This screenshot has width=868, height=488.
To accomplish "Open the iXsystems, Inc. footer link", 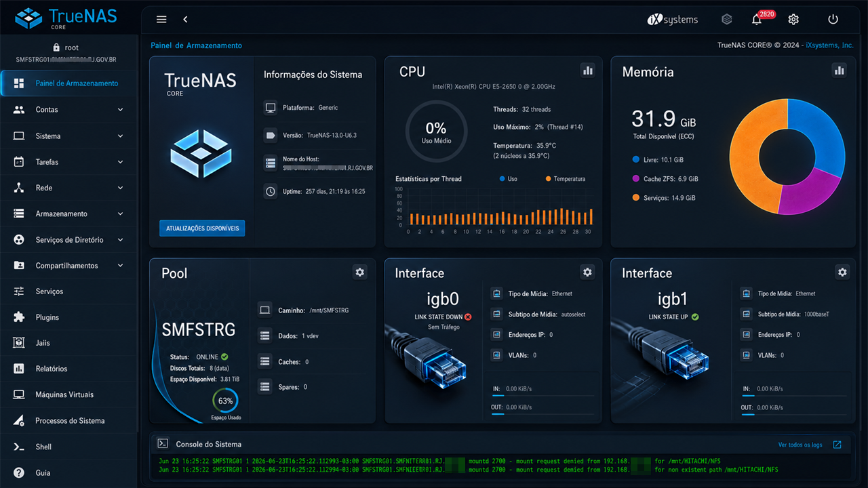I will 829,45.
